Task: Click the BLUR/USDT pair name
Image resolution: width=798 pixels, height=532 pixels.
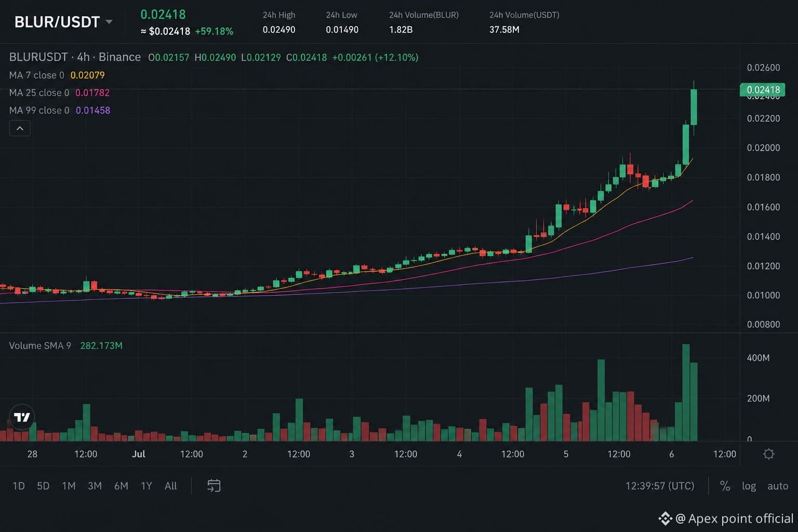Action: point(57,22)
